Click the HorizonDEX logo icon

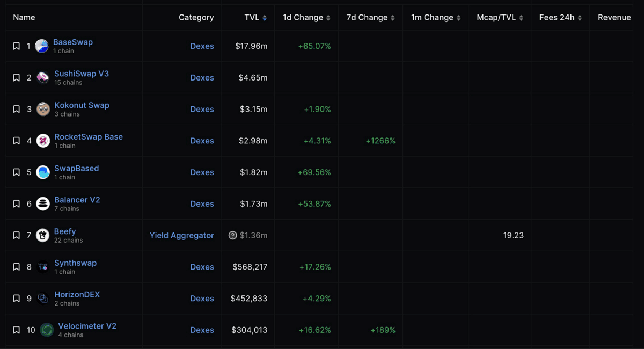click(x=43, y=299)
